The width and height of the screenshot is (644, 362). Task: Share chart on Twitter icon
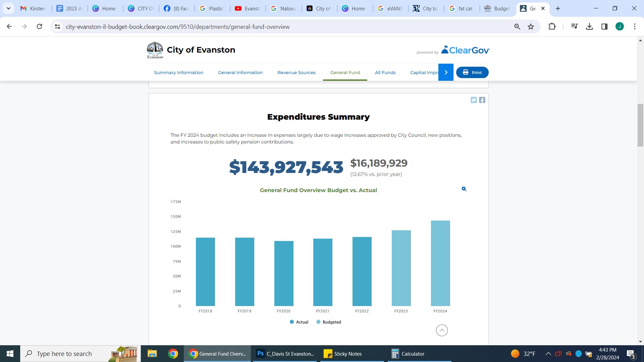pyautogui.click(x=474, y=100)
